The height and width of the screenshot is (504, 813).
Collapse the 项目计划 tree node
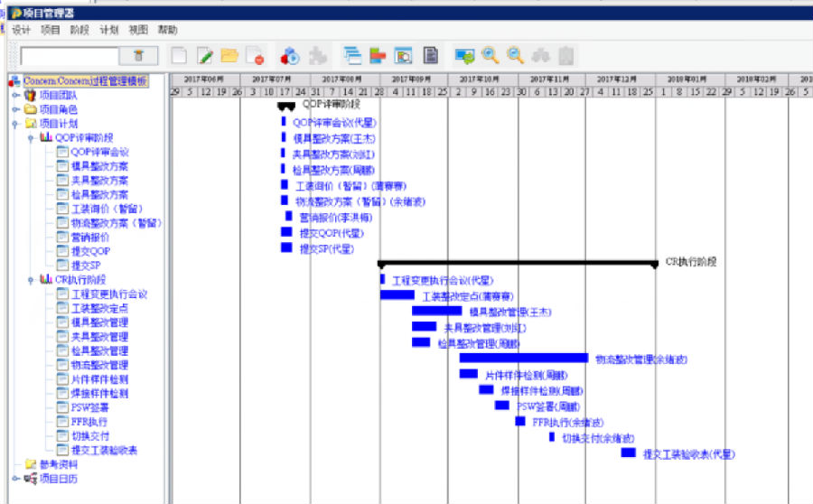(x=15, y=124)
